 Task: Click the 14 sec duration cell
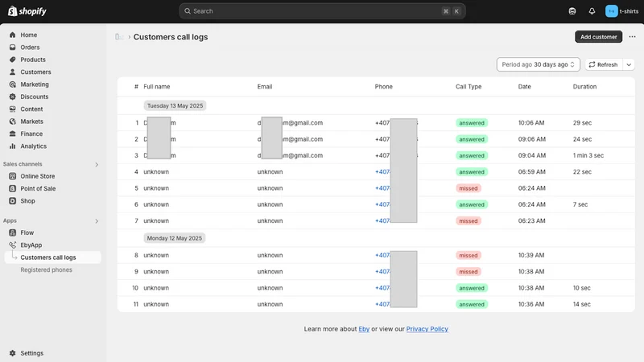[x=581, y=304]
